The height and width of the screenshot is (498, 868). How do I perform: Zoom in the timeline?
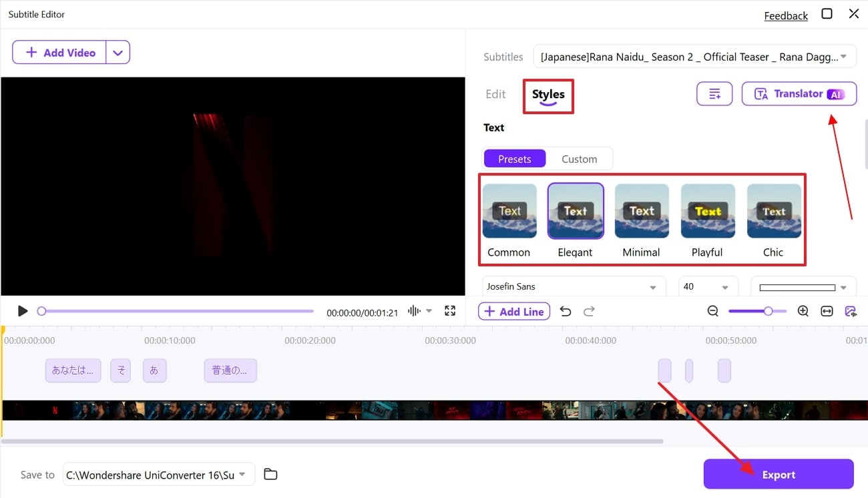(x=803, y=311)
